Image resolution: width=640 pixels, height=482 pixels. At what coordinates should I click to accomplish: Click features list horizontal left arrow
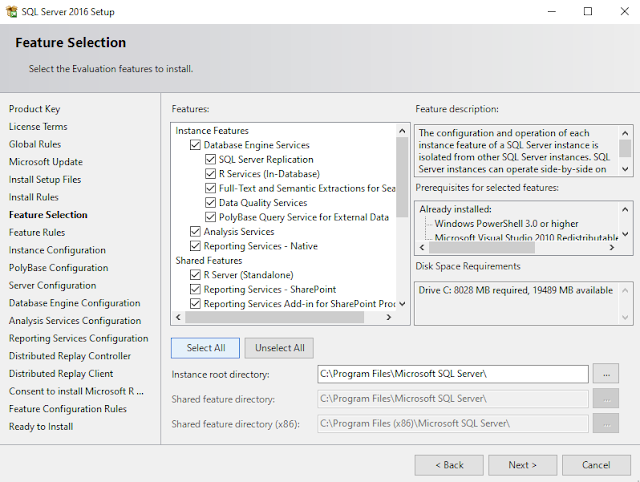tap(178, 317)
